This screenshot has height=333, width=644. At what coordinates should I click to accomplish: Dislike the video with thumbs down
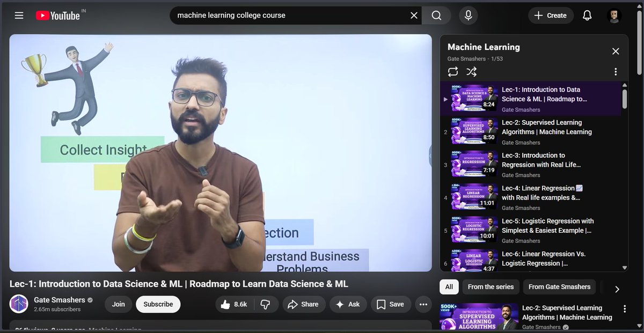[265, 304]
